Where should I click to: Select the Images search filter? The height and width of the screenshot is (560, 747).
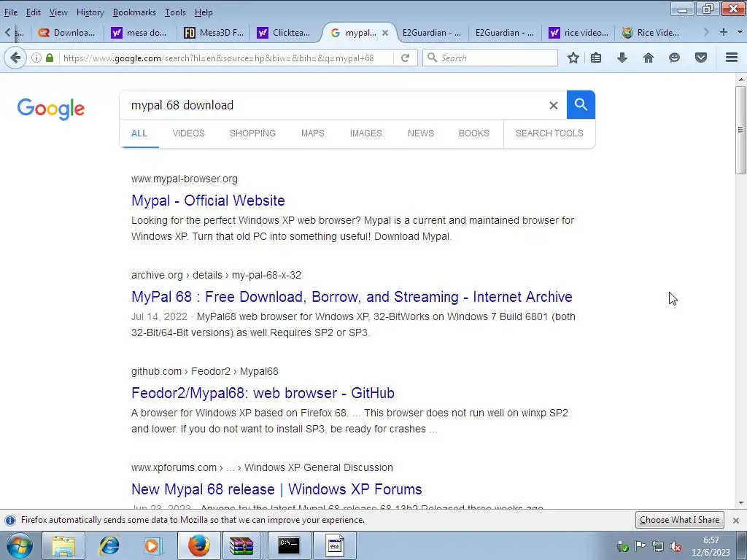point(366,133)
